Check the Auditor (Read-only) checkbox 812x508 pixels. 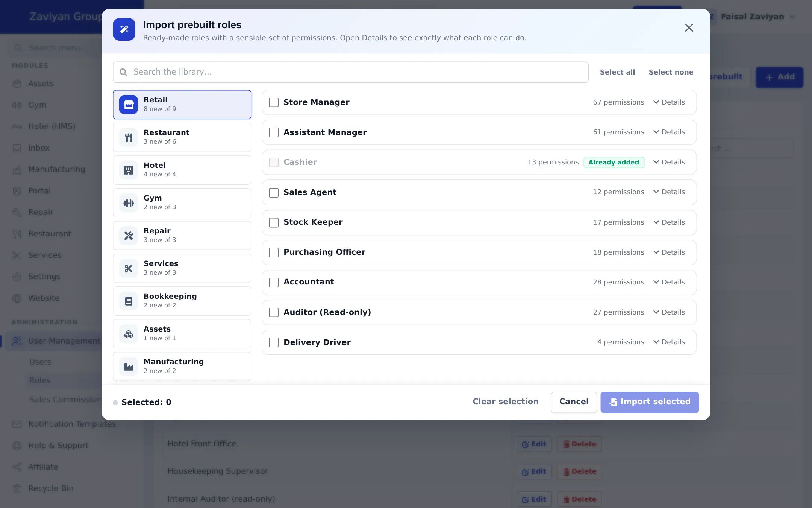coord(274,312)
